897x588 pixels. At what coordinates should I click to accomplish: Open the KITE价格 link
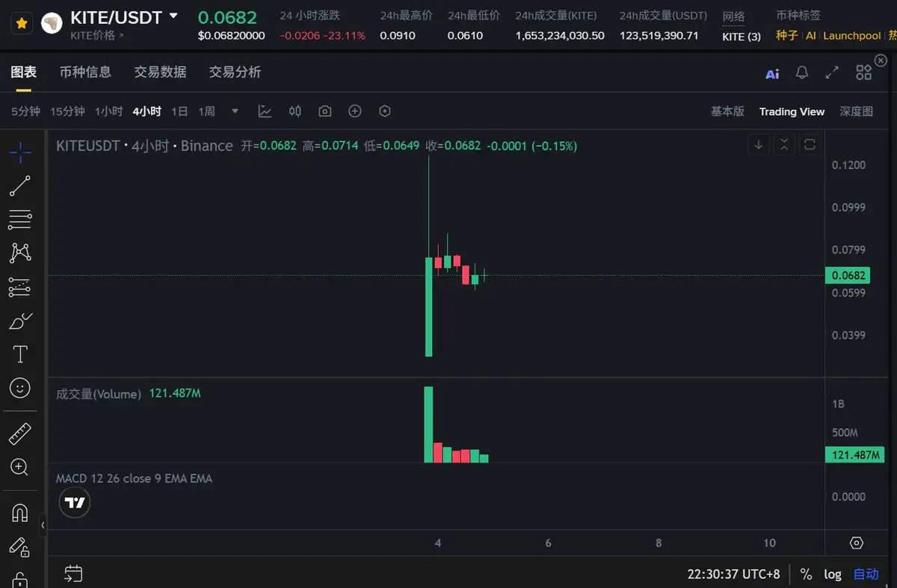(x=97, y=35)
